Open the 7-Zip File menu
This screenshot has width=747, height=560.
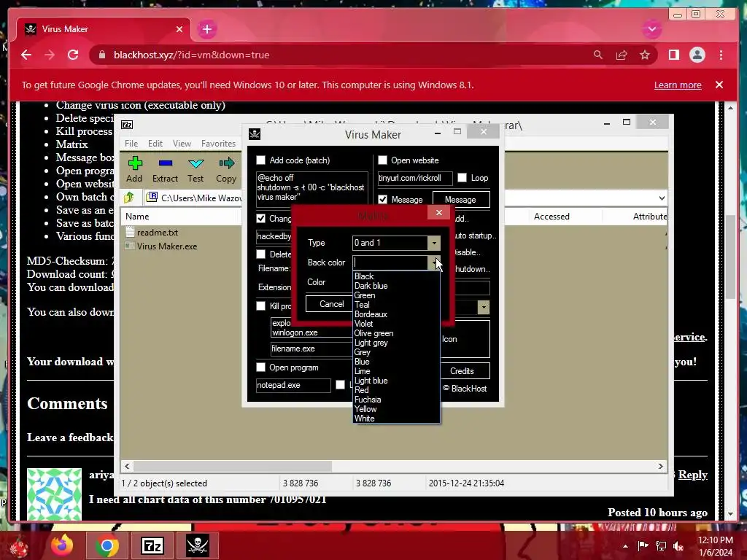coord(131,144)
